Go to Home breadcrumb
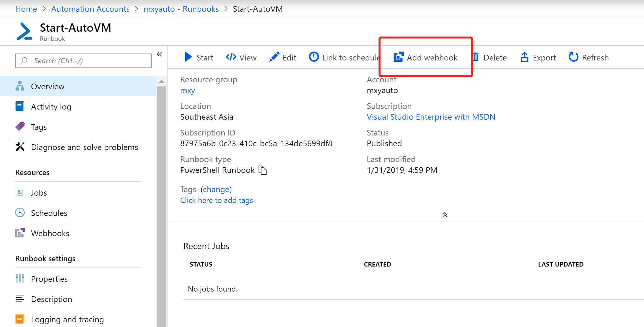The width and height of the screenshot is (644, 327). (x=26, y=9)
